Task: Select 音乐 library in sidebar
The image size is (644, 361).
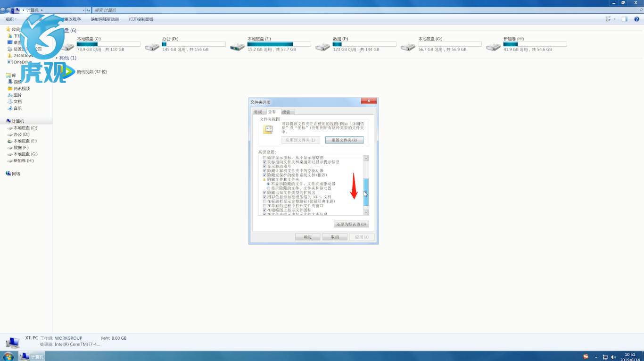Action: coord(15,108)
